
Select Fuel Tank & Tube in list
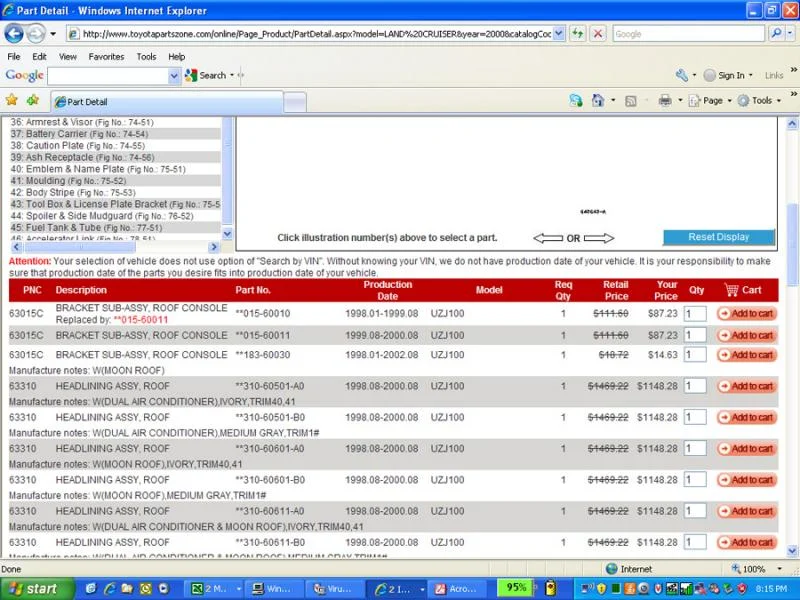click(115, 228)
